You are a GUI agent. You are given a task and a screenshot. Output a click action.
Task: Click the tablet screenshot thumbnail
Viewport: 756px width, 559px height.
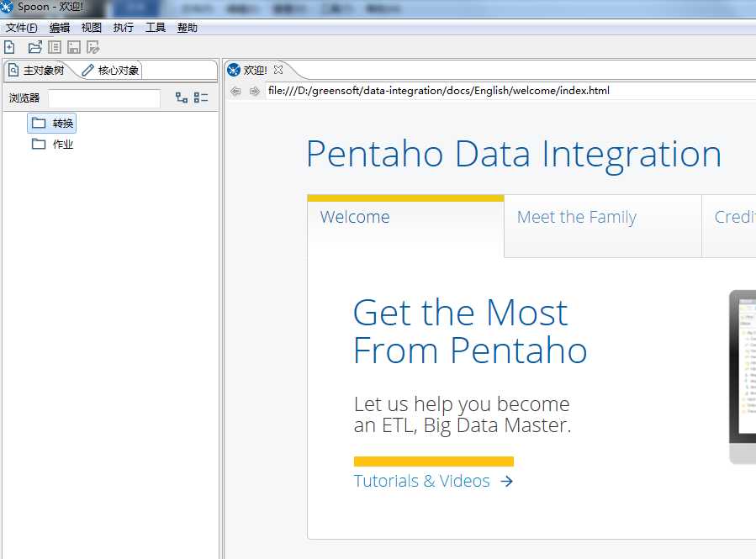(743, 377)
